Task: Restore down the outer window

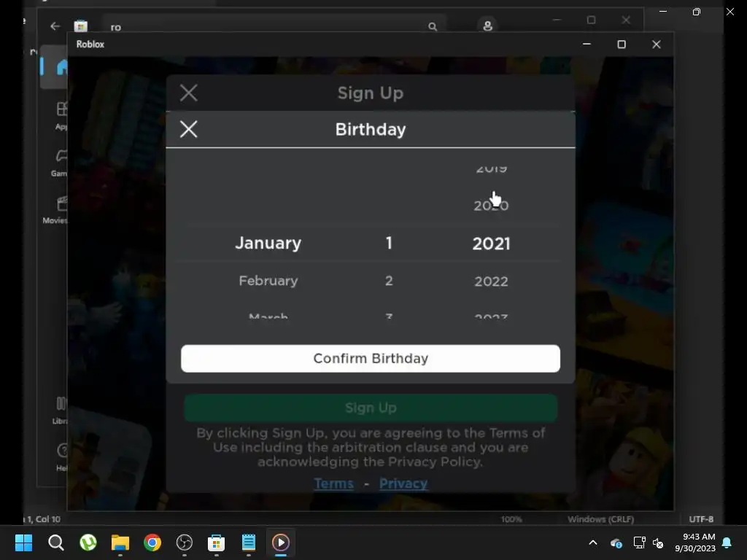Action: 696,12
